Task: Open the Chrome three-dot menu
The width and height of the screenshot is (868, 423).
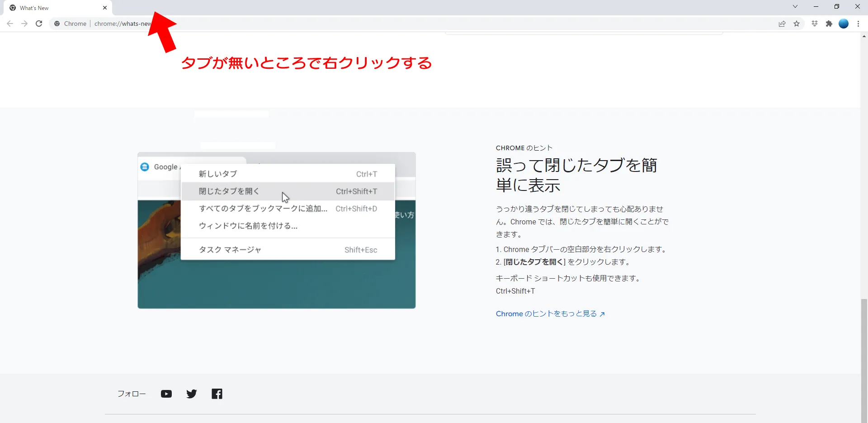Action: point(858,24)
